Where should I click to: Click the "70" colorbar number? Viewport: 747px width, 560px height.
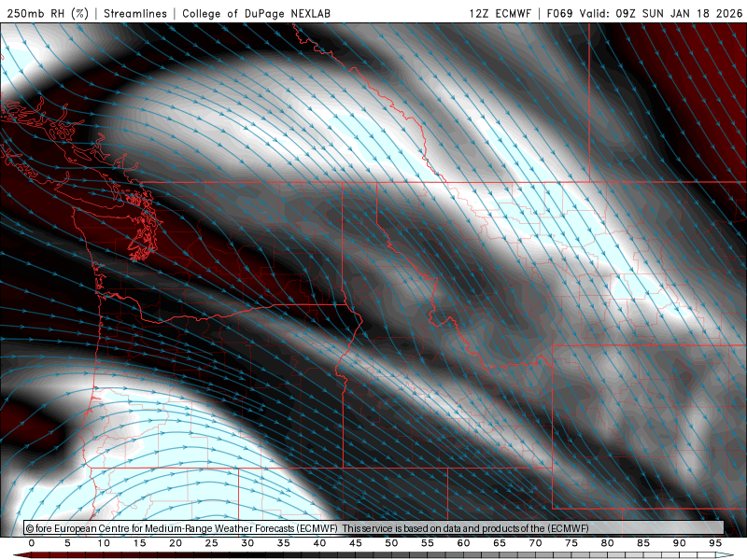point(535,543)
